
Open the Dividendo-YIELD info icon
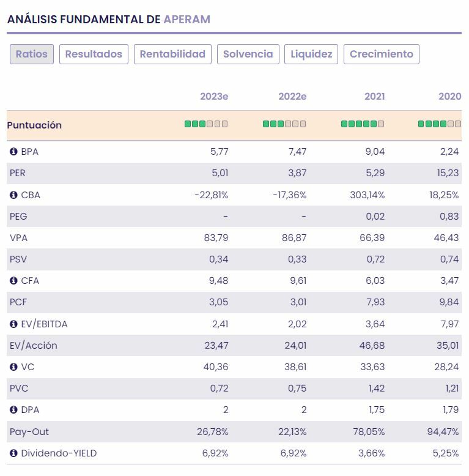point(13,453)
